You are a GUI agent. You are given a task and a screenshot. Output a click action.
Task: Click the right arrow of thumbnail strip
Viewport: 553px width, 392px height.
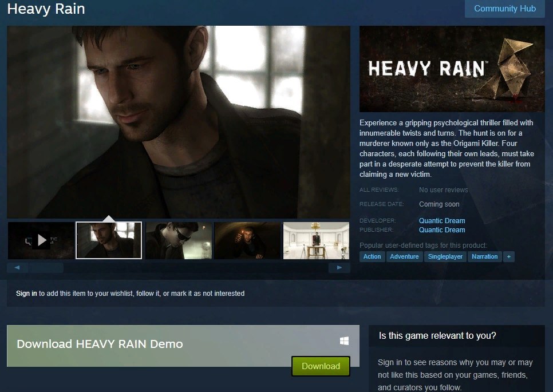tap(339, 268)
